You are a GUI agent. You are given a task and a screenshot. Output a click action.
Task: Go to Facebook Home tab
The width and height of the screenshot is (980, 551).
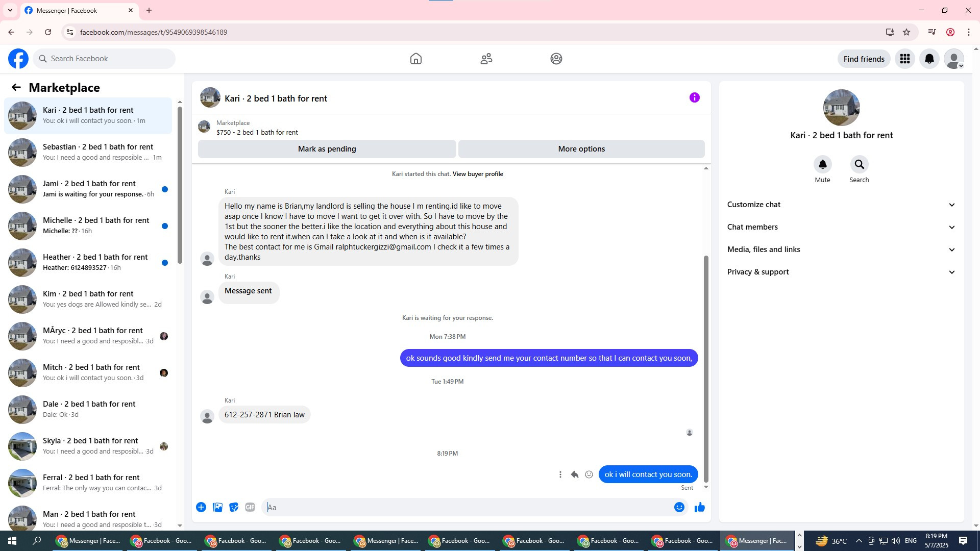tap(415, 59)
